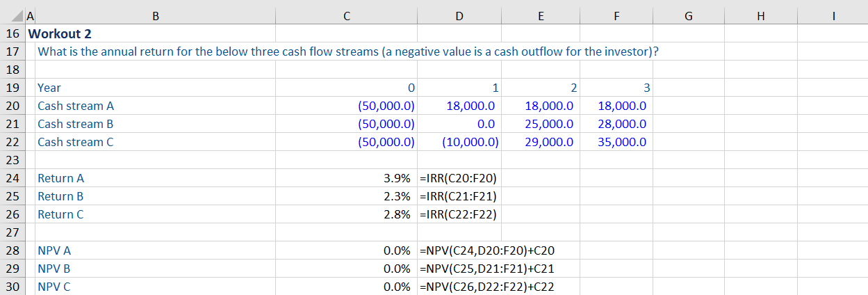The image size is (868, 295).
Task: Click Return A result 3.9% cell
Action: pos(396,178)
